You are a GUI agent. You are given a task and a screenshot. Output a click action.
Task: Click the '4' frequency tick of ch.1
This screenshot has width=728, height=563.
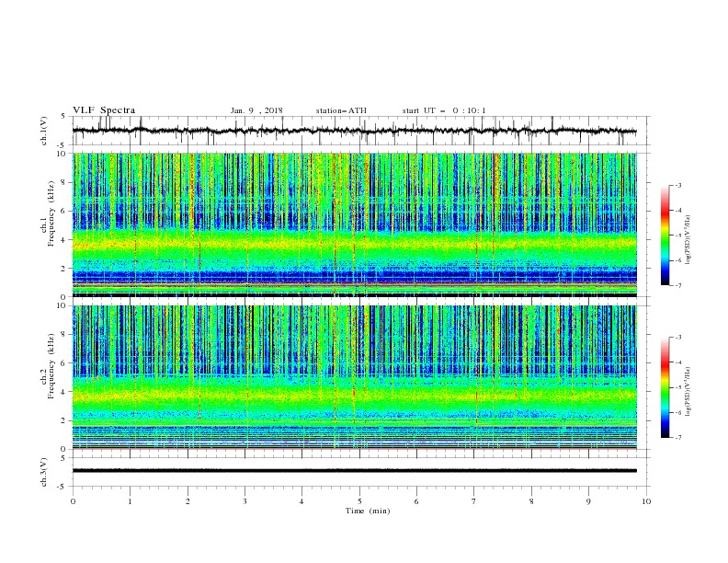[x=65, y=240]
